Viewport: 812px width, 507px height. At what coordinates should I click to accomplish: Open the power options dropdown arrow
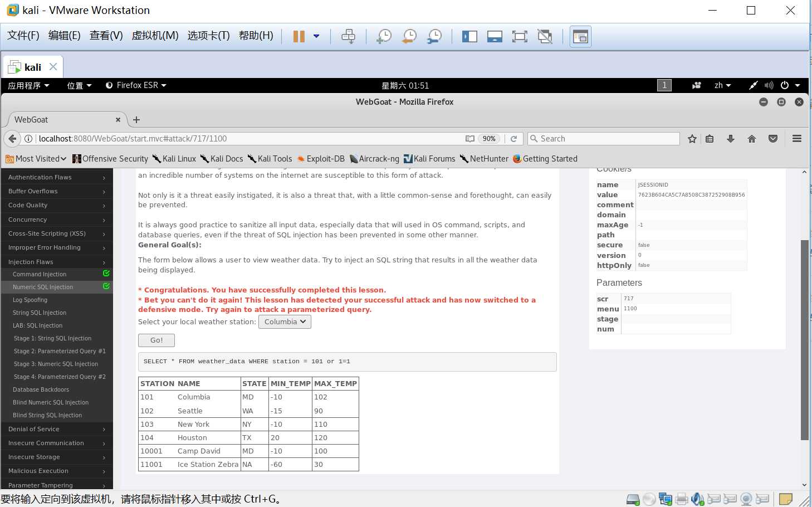316,37
